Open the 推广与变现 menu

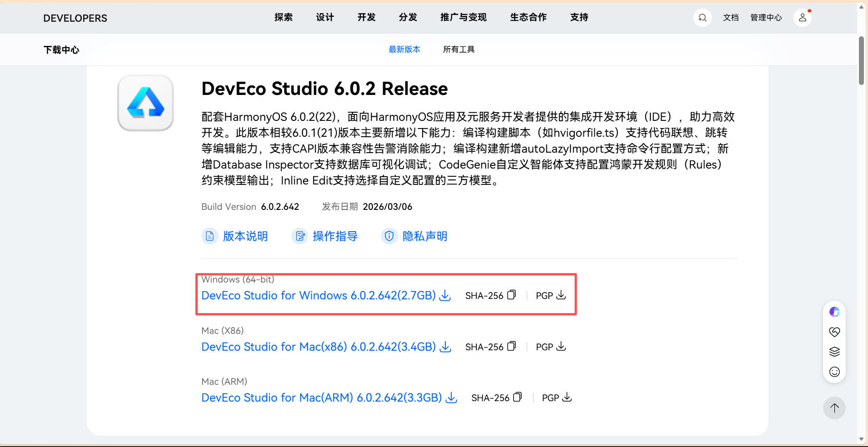click(464, 17)
